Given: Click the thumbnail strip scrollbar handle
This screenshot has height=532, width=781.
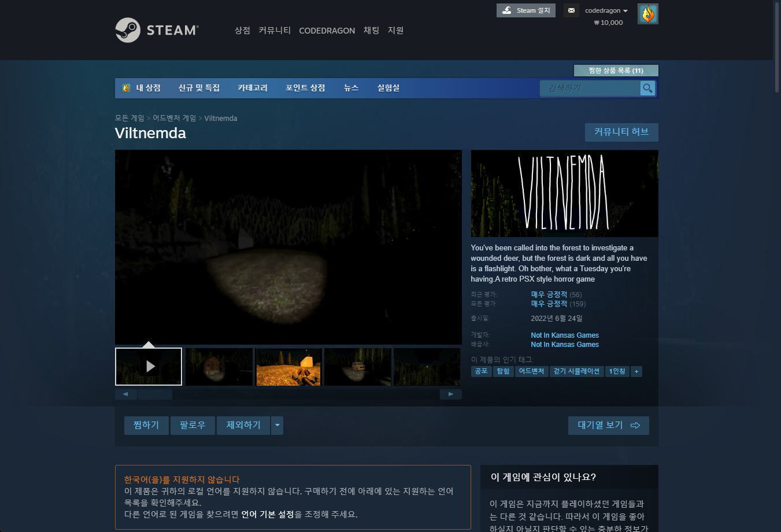Looking at the screenshot, I should (155, 394).
